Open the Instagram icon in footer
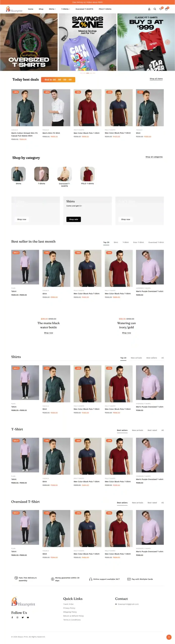The height and width of the screenshot is (644, 175). click(17, 617)
